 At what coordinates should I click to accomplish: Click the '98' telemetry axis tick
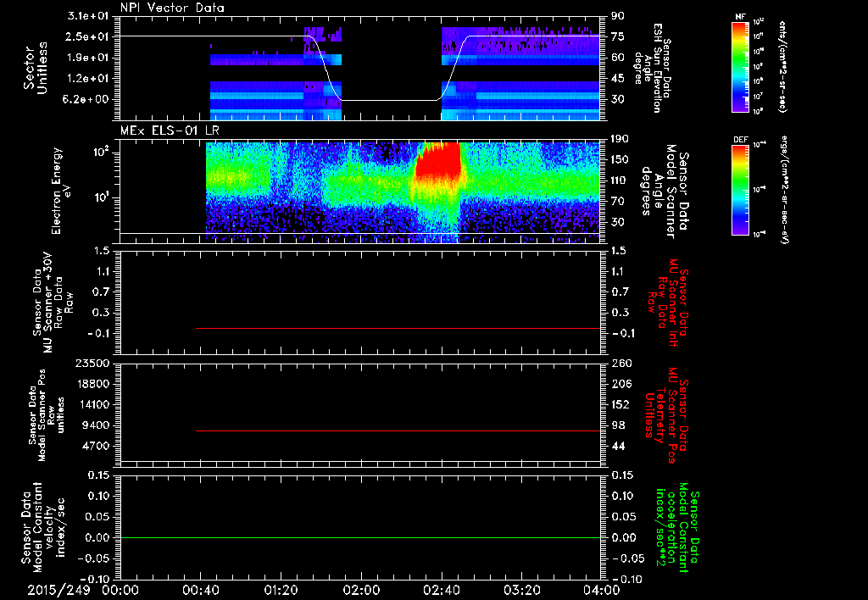click(618, 425)
